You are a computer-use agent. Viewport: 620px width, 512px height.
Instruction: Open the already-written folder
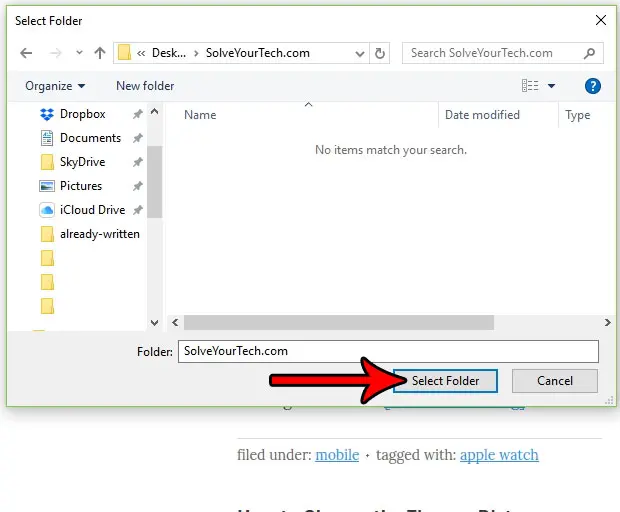(x=100, y=234)
